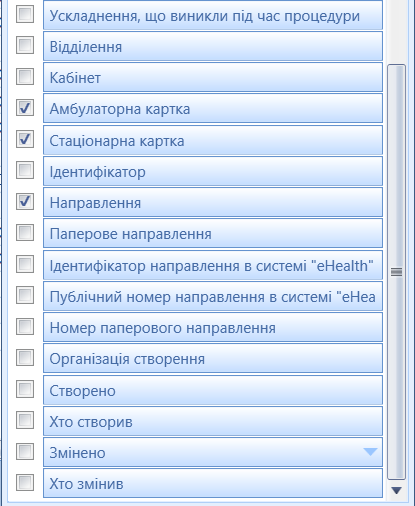Click the Публічний номер направлення column item
Viewport: 415px width, 506px height.
(213, 296)
